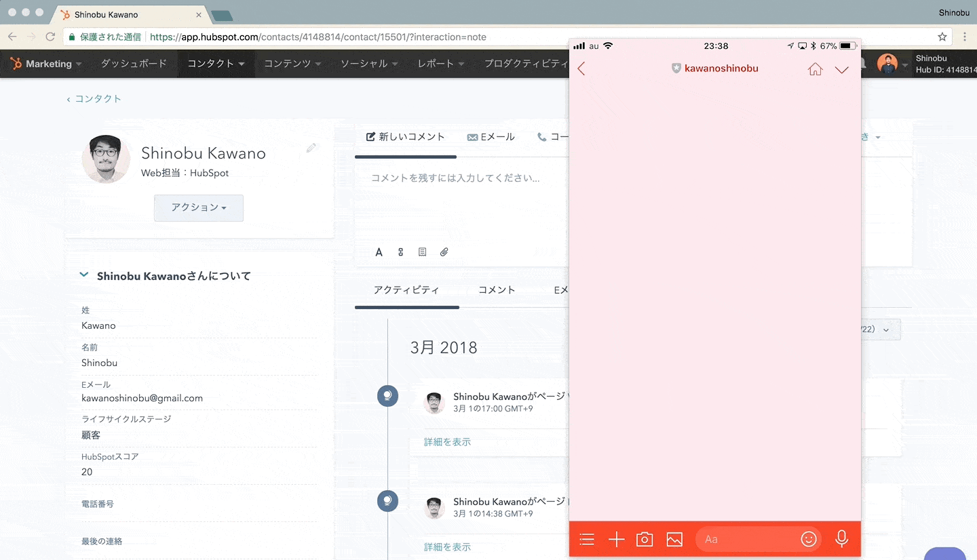Click 詳細を表示 under the 14:38 entry
This screenshot has width=977, height=560.
tap(447, 547)
